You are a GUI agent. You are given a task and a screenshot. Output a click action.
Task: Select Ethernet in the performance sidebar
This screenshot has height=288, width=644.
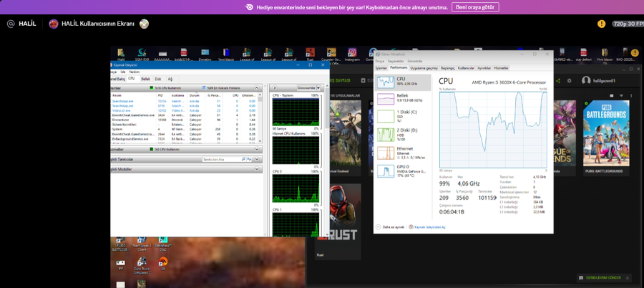[x=403, y=153]
